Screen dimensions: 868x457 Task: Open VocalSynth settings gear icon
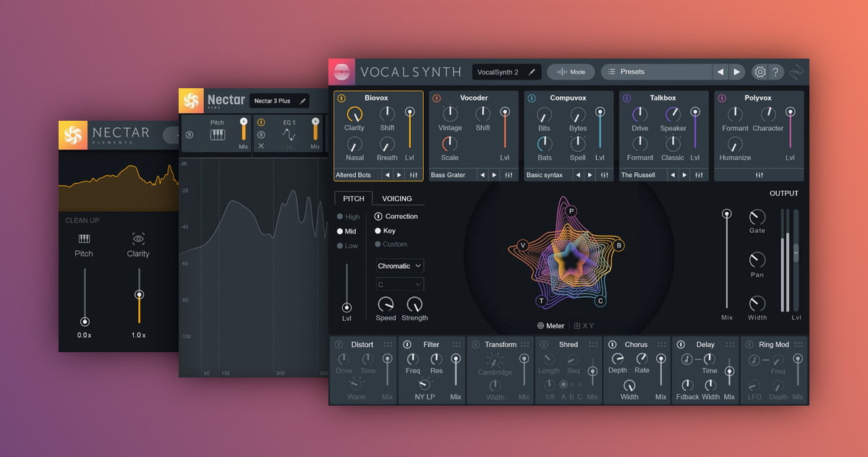(759, 72)
